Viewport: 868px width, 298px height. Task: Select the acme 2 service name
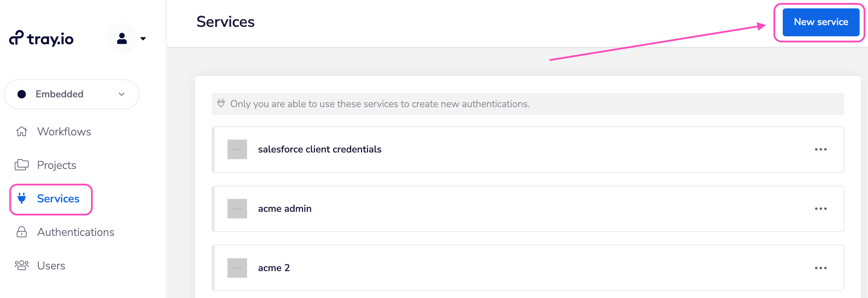point(274,268)
